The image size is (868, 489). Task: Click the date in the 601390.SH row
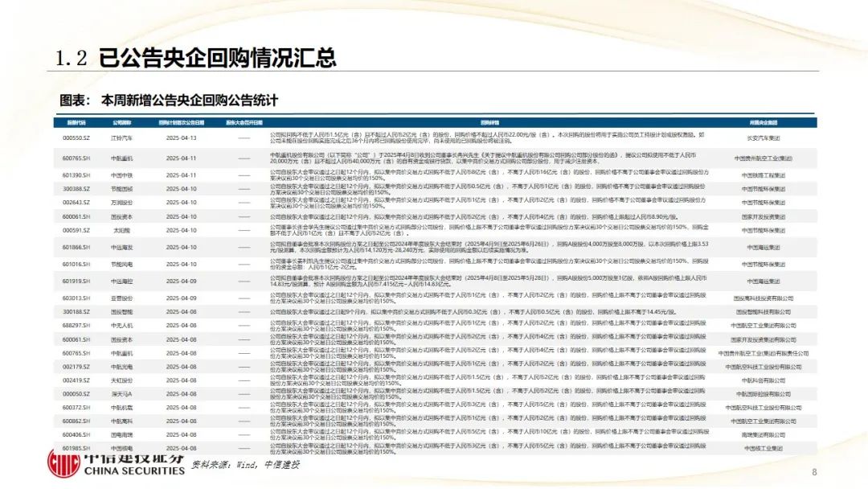point(181,175)
